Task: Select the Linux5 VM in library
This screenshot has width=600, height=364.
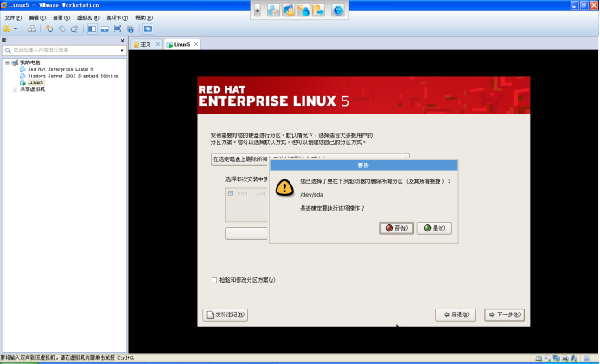Action: click(36, 82)
